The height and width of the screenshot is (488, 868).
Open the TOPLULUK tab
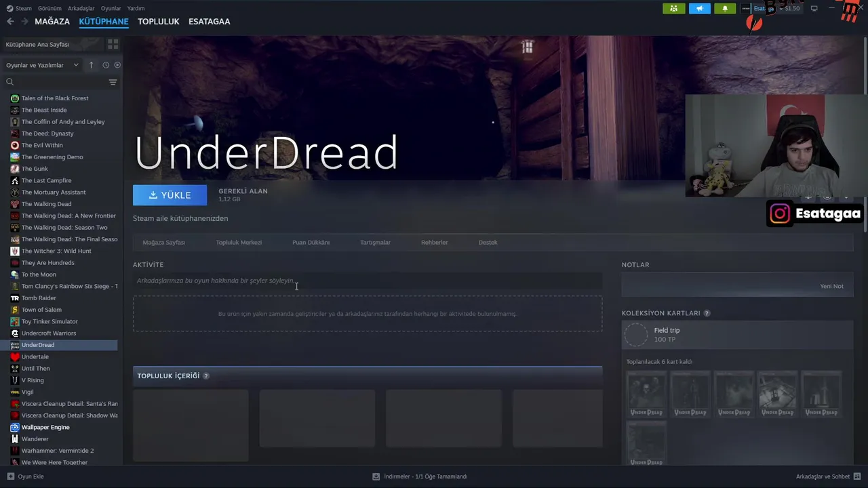click(159, 22)
